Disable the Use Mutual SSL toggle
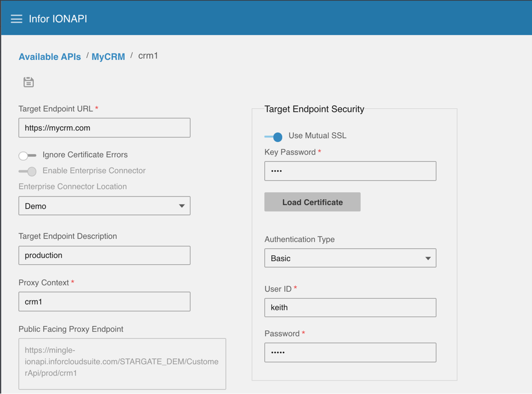Screen dimensions: 532x394 (273, 137)
